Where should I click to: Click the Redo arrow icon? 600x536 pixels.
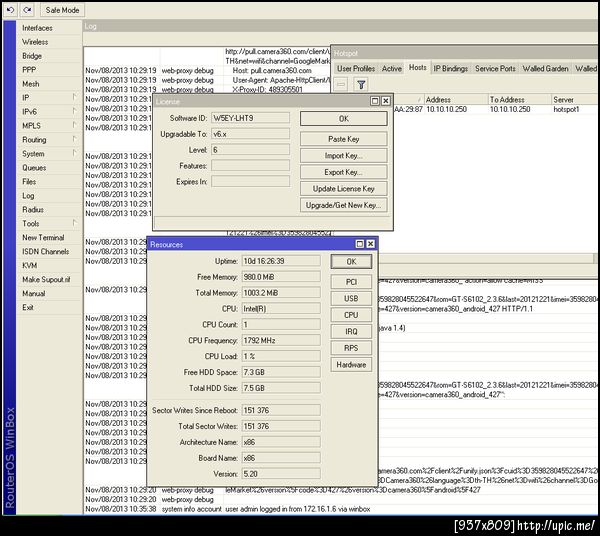[x=27, y=10]
